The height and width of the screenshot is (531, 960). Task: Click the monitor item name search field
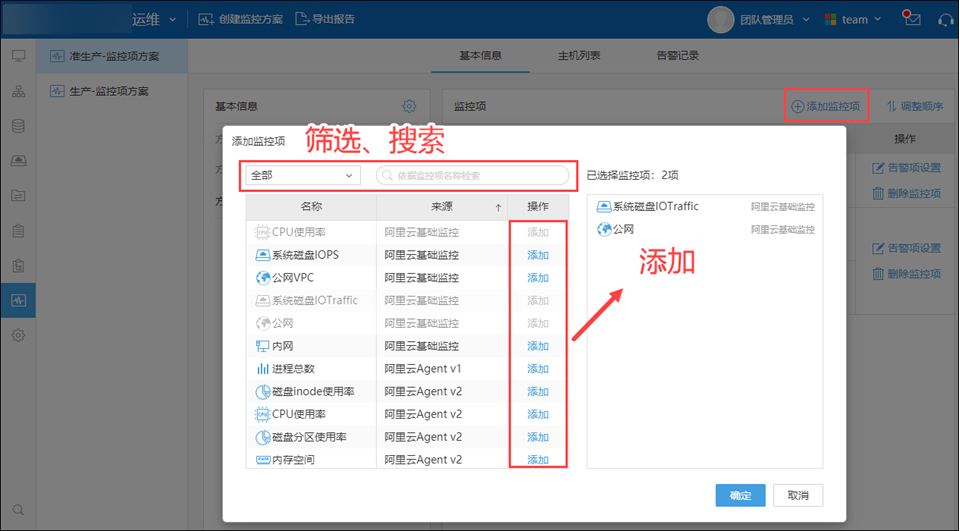pos(473,175)
